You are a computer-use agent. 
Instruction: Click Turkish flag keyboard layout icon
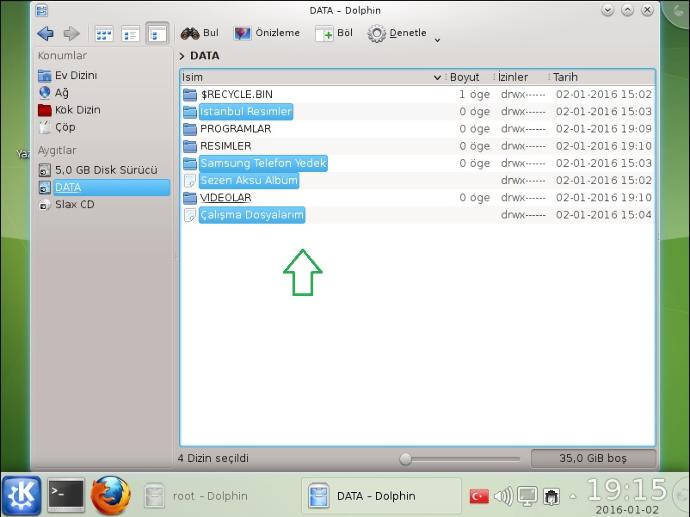[479, 496]
